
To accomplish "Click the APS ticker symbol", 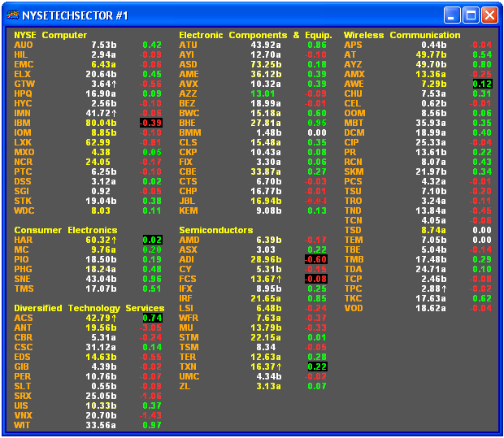I will [x=353, y=45].
